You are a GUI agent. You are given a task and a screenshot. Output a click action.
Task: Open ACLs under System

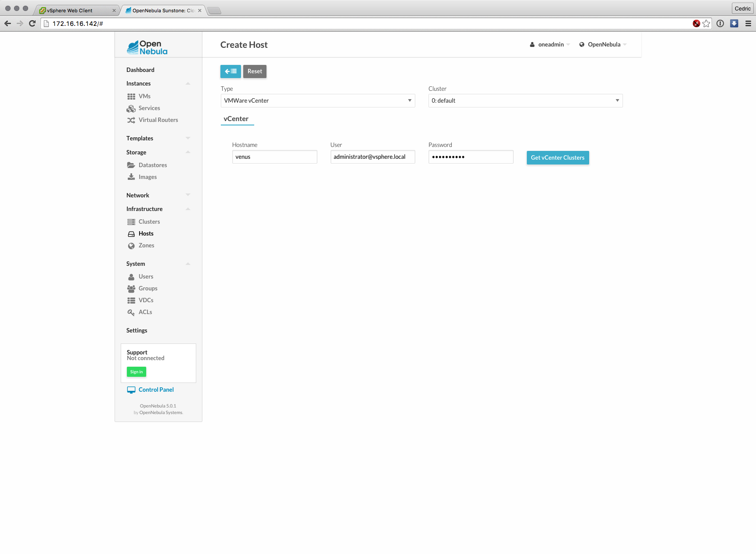click(145, 312)
